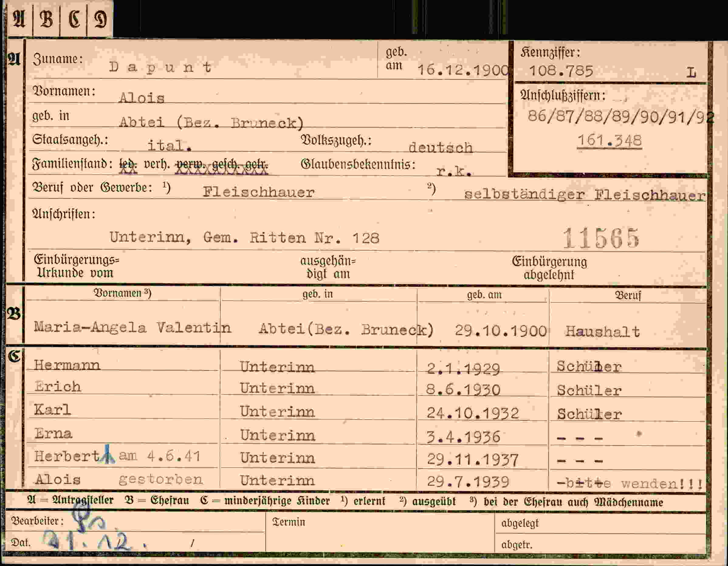Click Erna's birth date 3.4.1936
Screen dimensions: 728x566
pyautogui.click(x=463, y=437)
